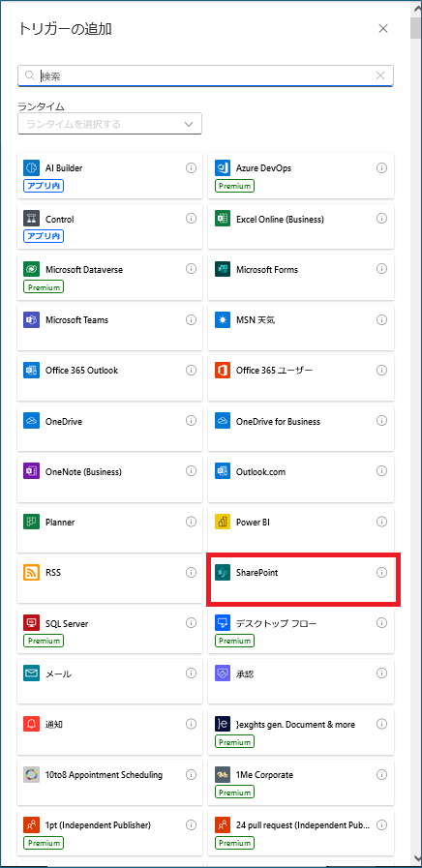The image size is (422, 868).
Task: Select the Excel Online (Business) label
Action: (280, 220)
